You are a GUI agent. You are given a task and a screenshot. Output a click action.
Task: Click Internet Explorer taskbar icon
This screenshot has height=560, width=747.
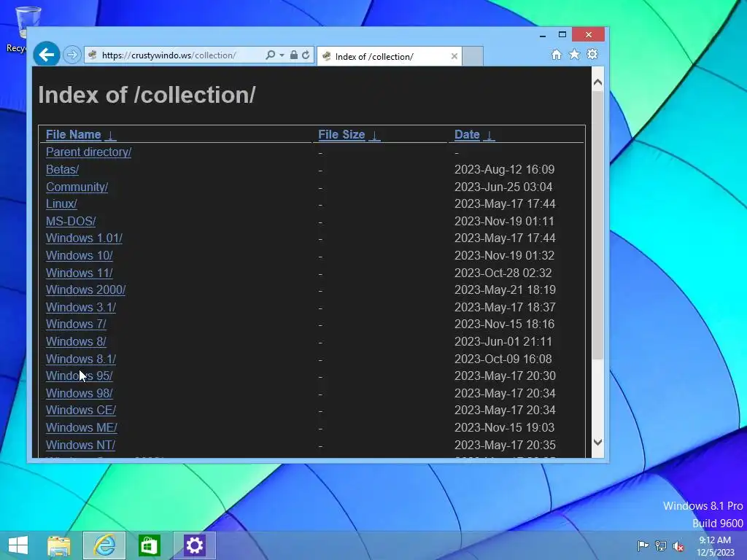(104, 545)
